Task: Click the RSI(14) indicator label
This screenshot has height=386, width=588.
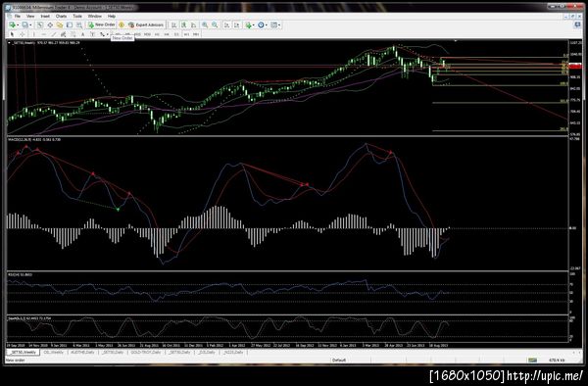Action: coord(20,274)
